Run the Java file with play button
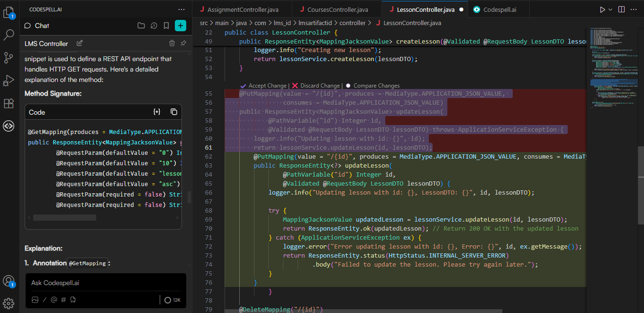The image size is (644, 313). (x=602, y=9)
